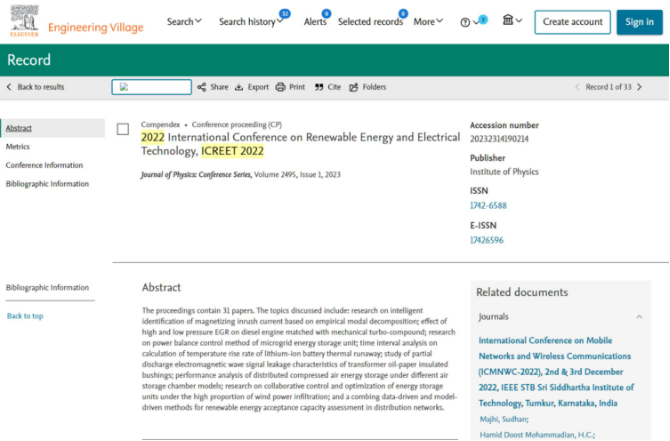Click the Back to top link
Viewport: 670px width, 441px height.
click(25, 316)
